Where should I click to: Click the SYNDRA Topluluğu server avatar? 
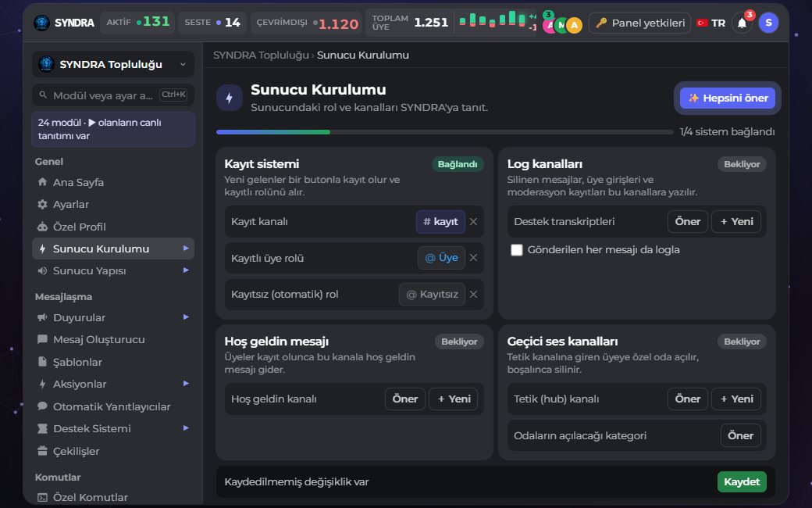click(x=46, y=64)
